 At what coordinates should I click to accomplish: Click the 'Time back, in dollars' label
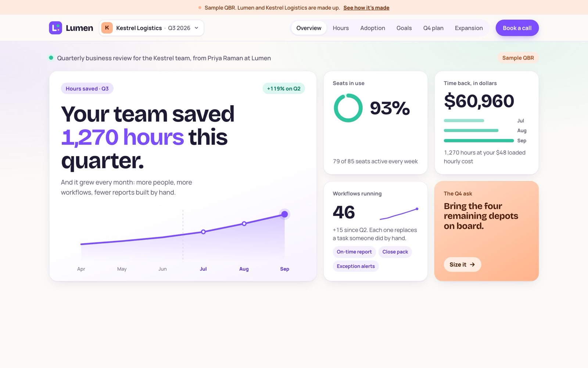click(x=470, y=83)
